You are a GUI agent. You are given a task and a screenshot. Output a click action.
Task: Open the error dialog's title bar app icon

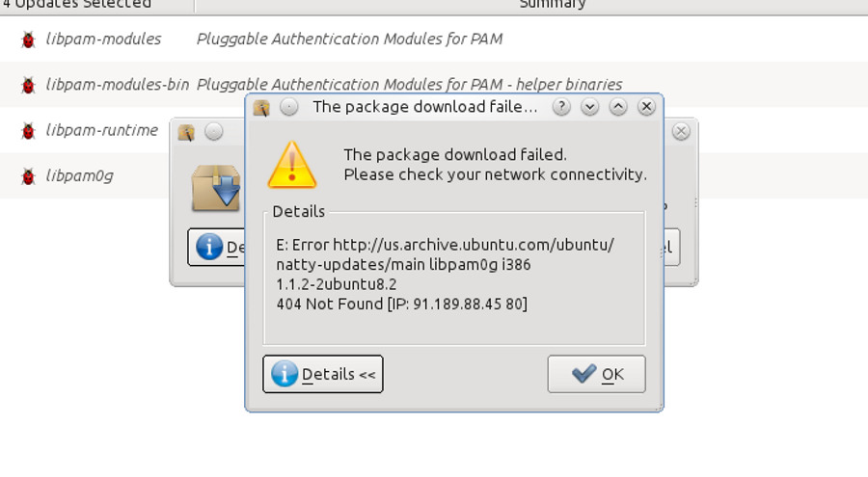pos(261,107)
